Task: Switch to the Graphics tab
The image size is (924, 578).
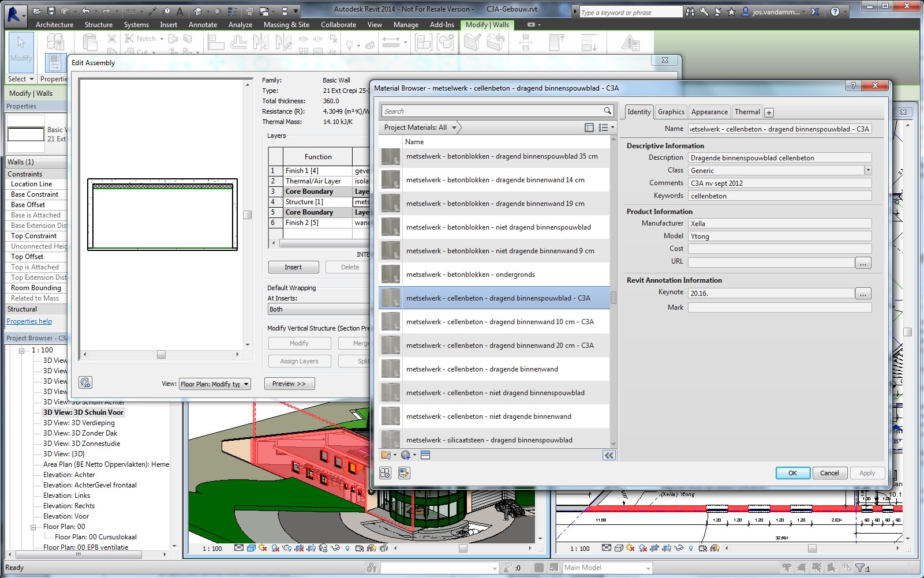Action: click(671, 112)
